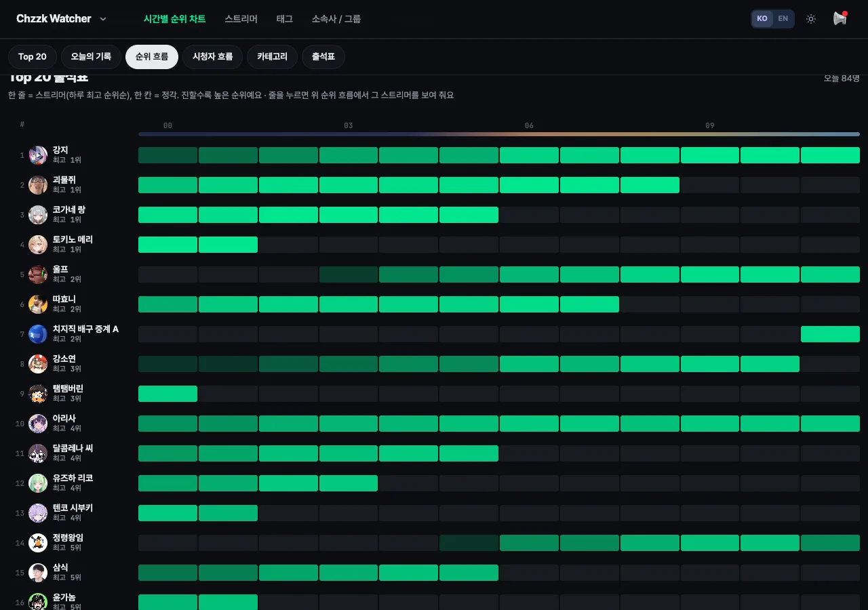868x610 pixels.
Task: Click the 괴물쥐 streamer avatar
Action: coord(38,185)
